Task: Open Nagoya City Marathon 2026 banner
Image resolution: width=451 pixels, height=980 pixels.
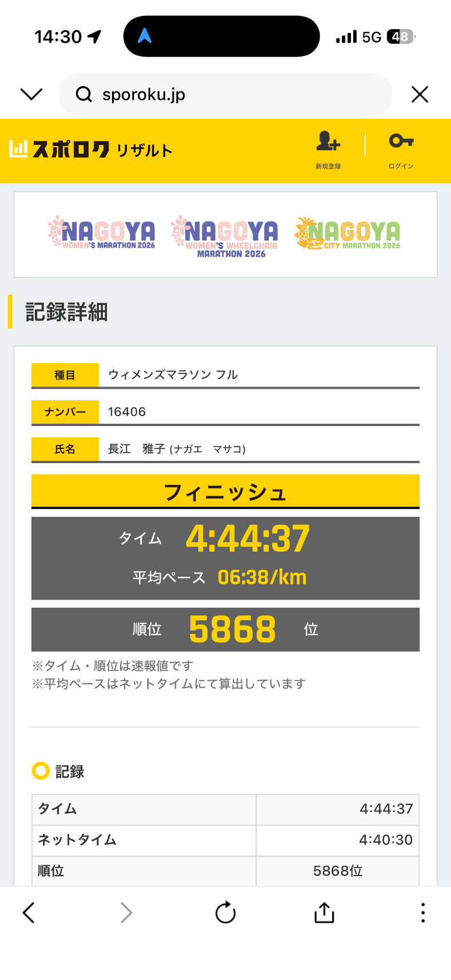Action: (348, 234)
